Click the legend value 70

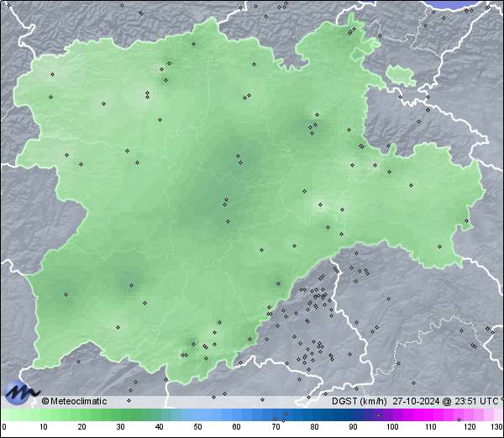tap(276, 427)
